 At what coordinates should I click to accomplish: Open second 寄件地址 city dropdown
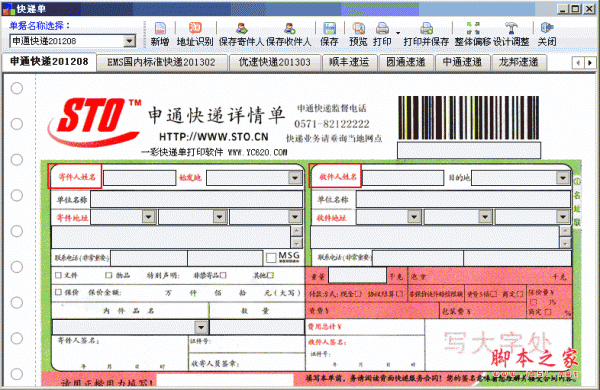click(x=220, y=217)
